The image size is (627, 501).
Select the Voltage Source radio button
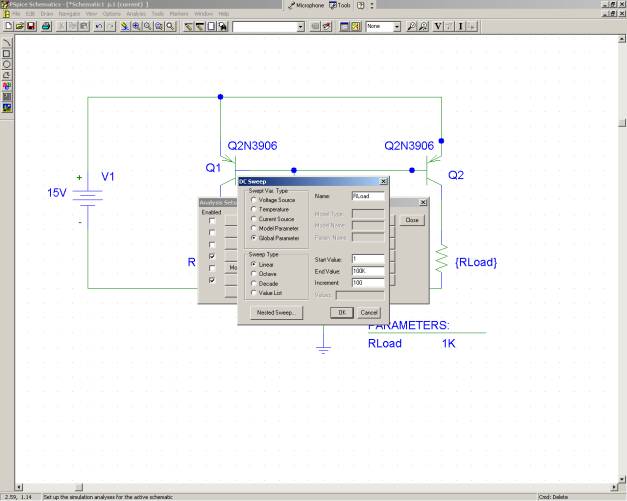(253, 200)
